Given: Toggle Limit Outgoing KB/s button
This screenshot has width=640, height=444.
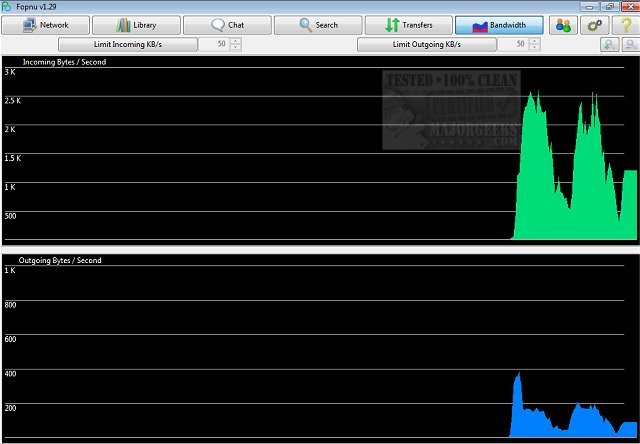Looking at the screenshot, I should [x=427, y=44].
